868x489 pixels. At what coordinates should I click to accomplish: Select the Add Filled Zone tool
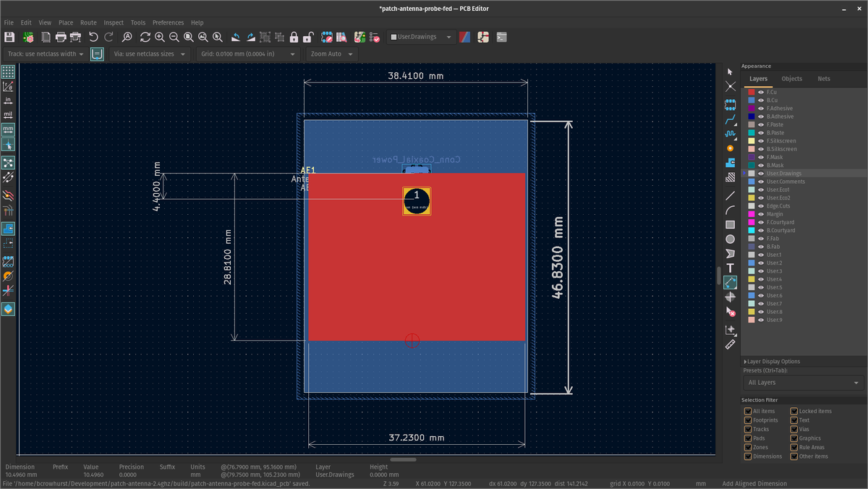(730, 163)
